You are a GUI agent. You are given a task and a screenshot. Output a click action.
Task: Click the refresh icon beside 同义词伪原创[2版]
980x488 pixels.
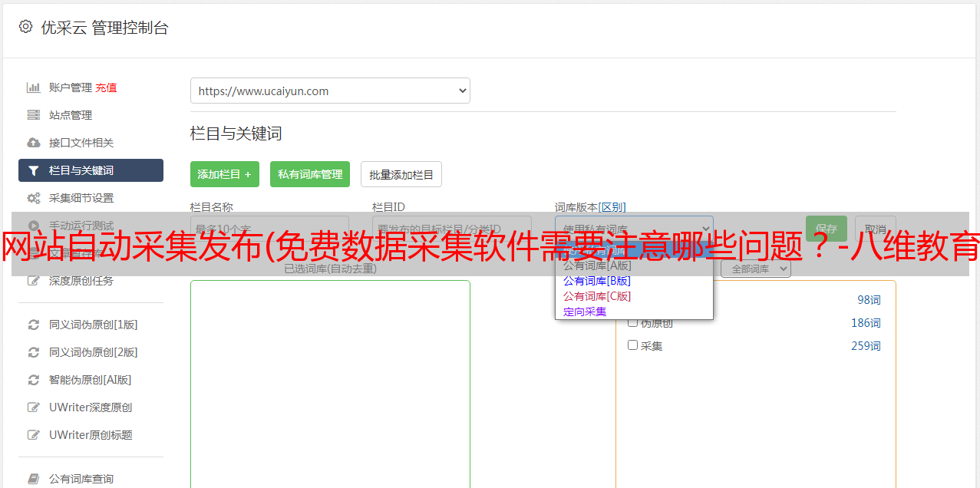coord(34,352)
